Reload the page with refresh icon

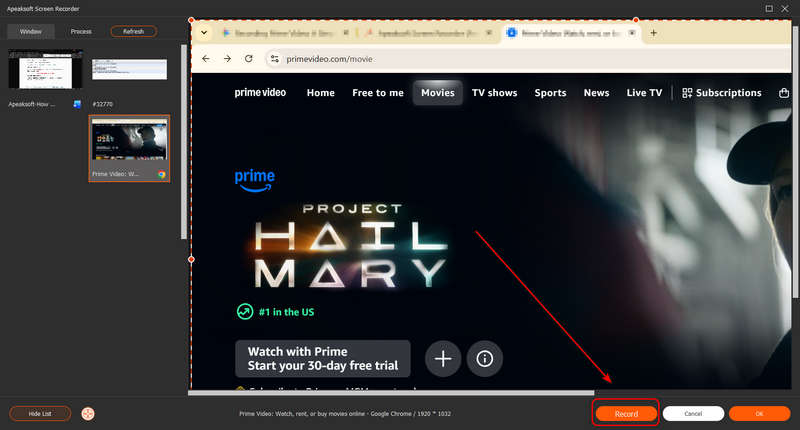[248, 59]
